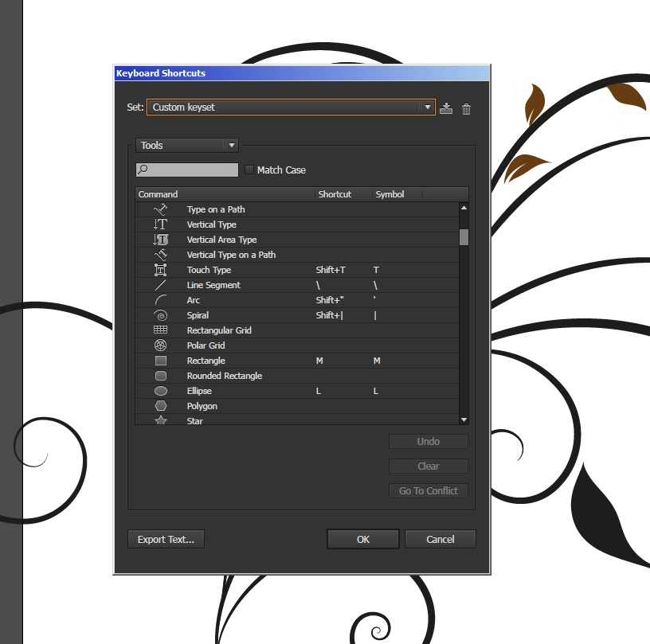The width and height of the screenshot is (650, 644).
Task: Open the Set dropdown showing Custom keyset
Action: (291, 107)
